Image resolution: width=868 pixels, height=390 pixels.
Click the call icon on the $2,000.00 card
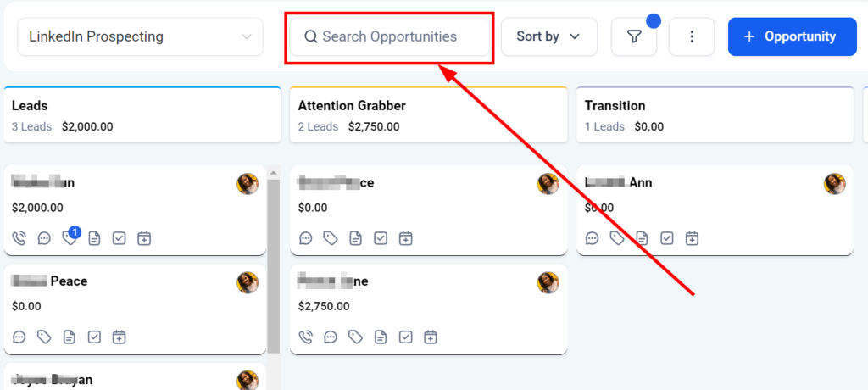coord(19,238)
